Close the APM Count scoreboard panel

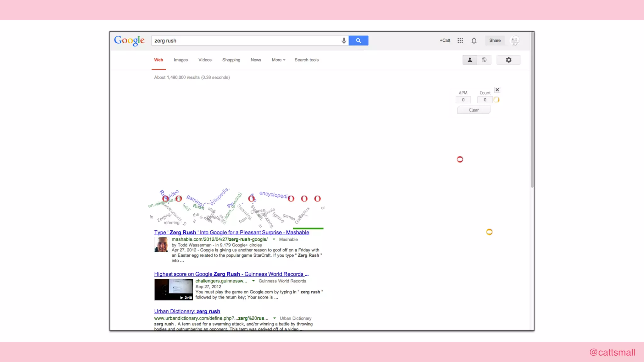[497, 90]
